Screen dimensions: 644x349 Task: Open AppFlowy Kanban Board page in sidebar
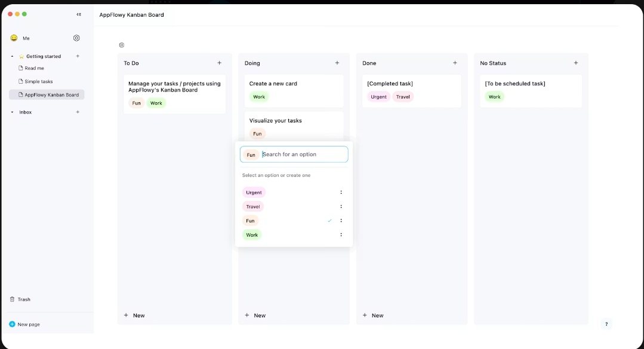47,94
